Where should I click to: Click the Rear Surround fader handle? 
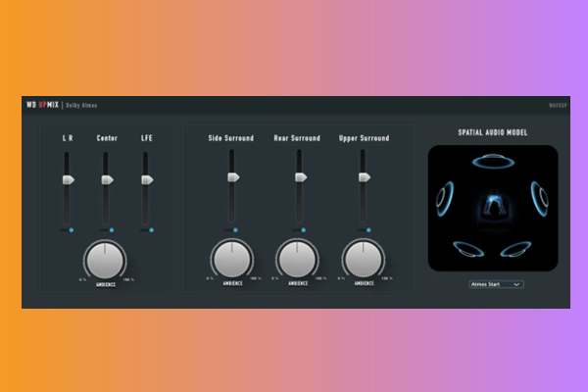pyautogui.click(x=301, y=177)
